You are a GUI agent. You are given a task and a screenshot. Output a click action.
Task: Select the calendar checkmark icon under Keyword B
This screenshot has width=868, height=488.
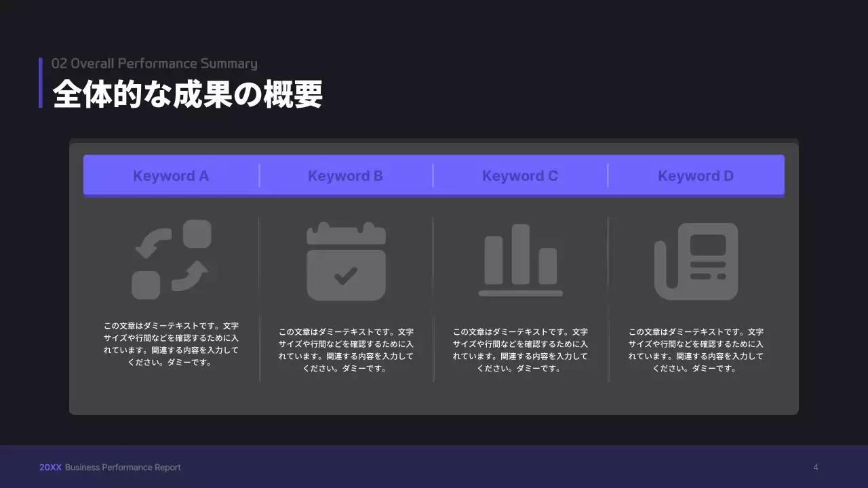pyautogui.click(x=346, y=261)
